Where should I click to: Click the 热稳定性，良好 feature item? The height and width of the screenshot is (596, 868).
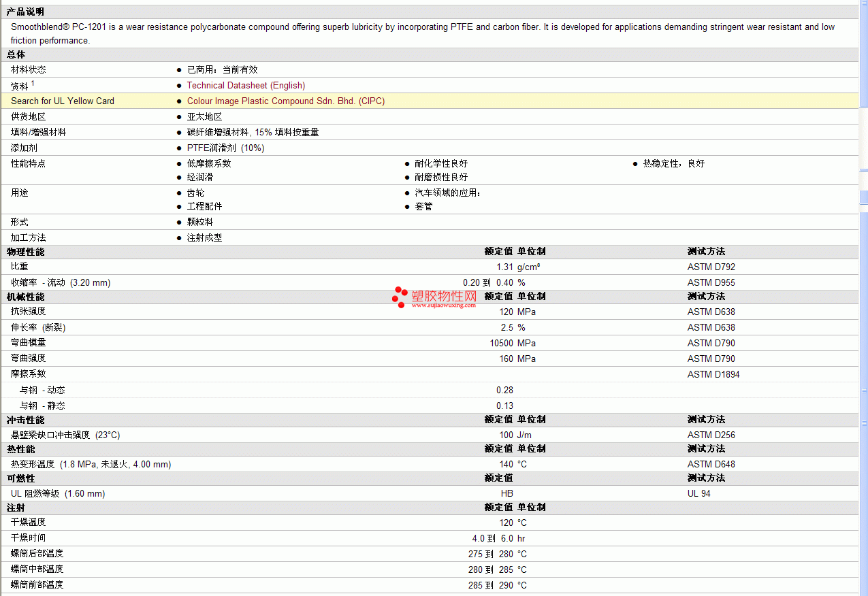point(674,163)
